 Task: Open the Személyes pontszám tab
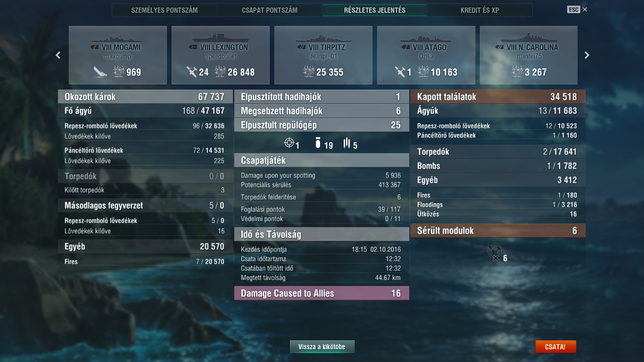coord(165,10)
